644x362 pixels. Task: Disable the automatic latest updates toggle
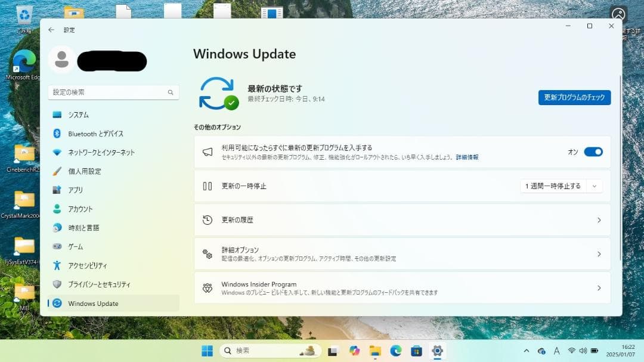pyautogui.click(x=595, y=151)
